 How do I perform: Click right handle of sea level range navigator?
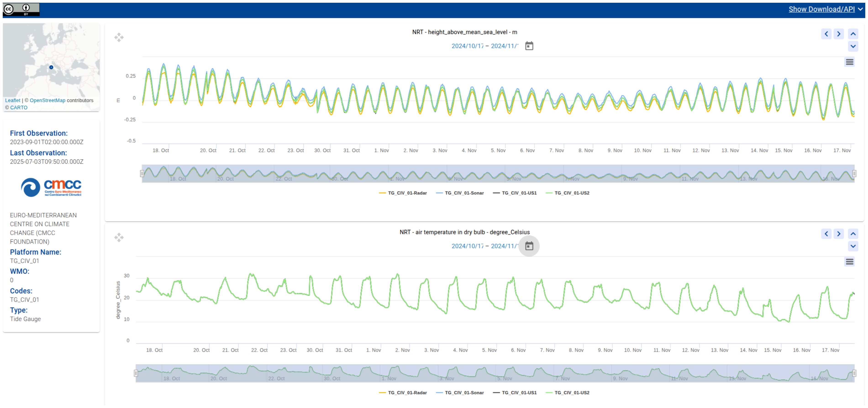point(854,173)
